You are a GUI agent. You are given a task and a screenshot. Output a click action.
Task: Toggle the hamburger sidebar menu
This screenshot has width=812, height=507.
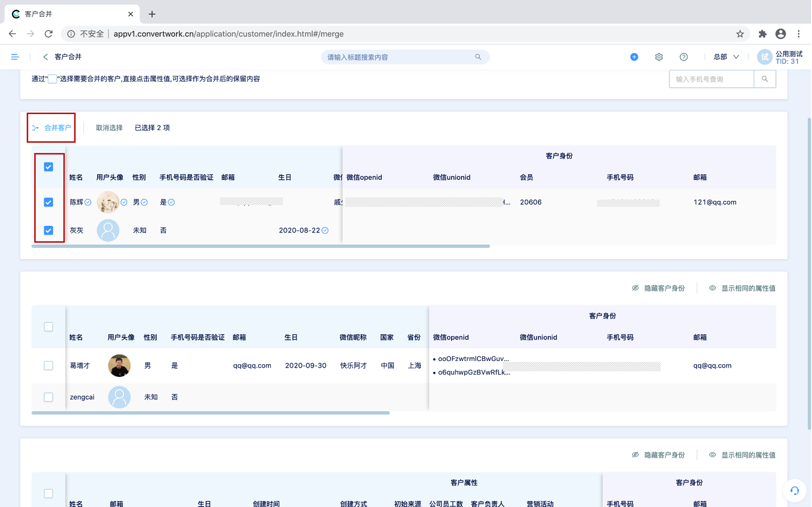[15, 57]
